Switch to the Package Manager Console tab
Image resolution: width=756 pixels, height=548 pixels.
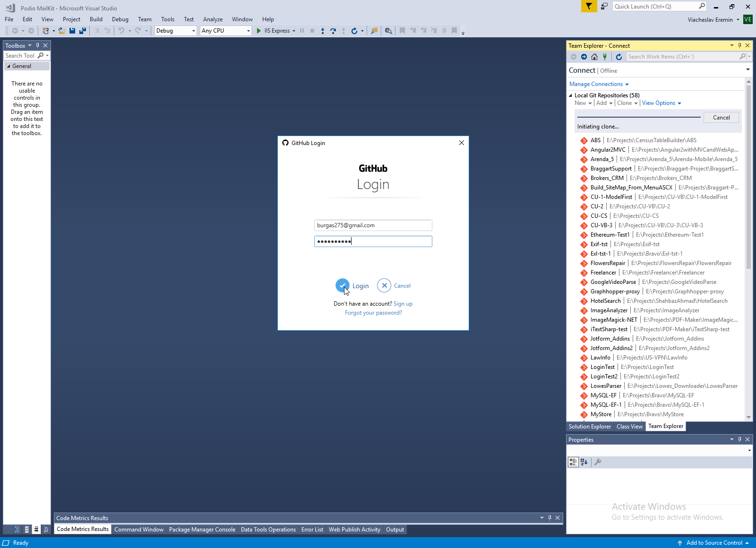pos(202,530)
